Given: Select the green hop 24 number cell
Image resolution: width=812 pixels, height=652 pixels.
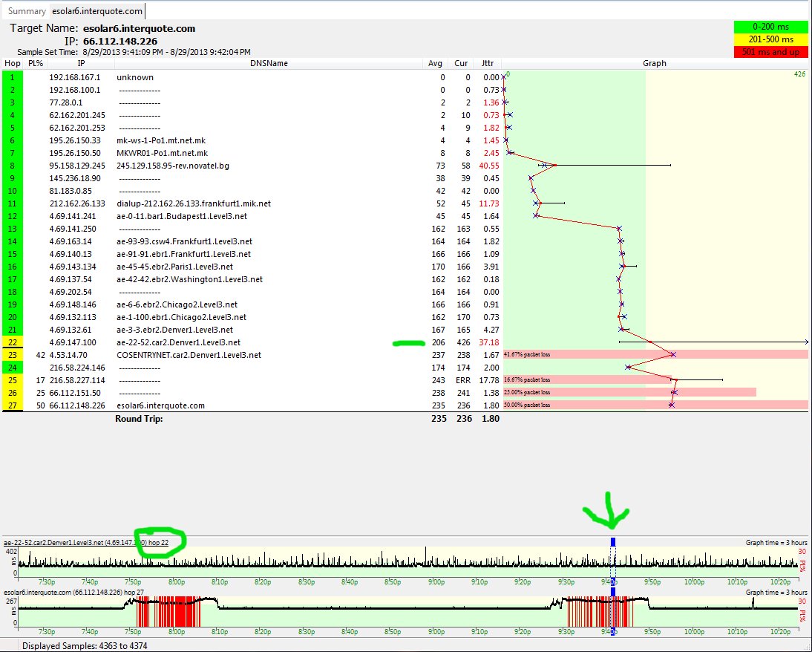Looking at the screenshot, I should [13, 368].
